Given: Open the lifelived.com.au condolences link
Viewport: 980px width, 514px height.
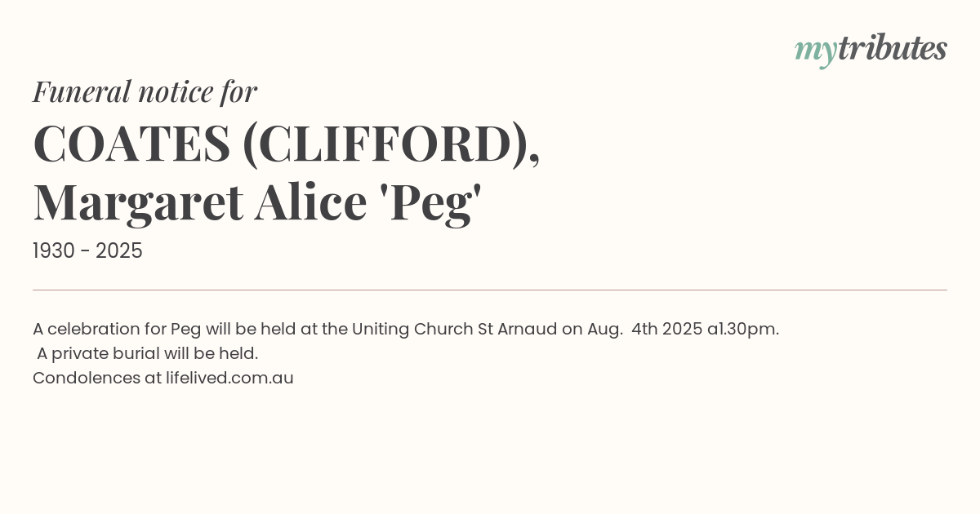Looking at the screenshot, I should coord(229,379).
